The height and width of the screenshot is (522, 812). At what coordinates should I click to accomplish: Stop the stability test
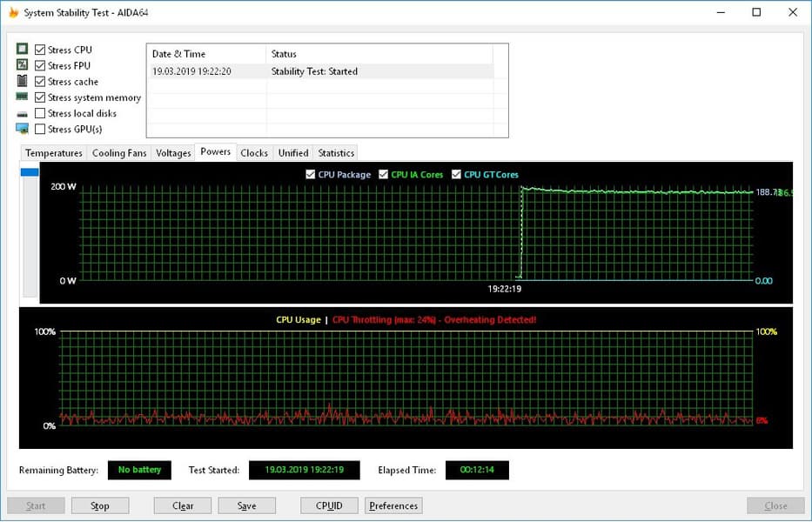100,506
